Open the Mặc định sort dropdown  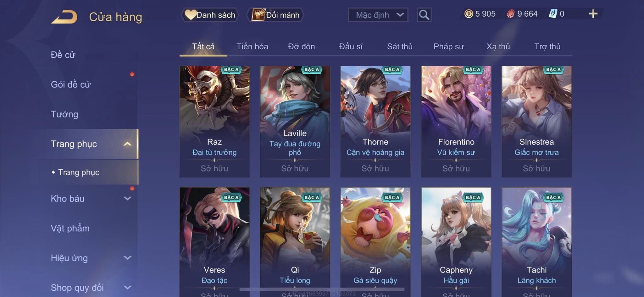pyautogui.click(x=378, y=15)
